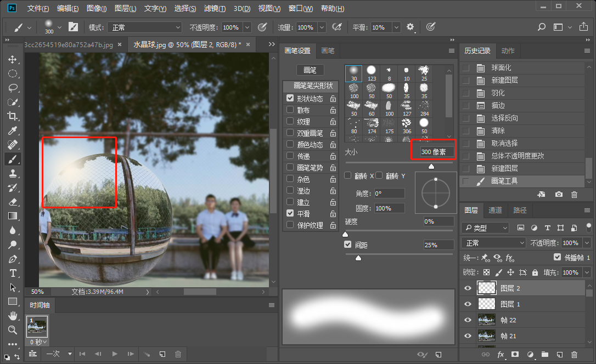Uncheck 平滑 checkbox in brush settings
This screenshot has width=596, height=364.
(x=290, y=213)
